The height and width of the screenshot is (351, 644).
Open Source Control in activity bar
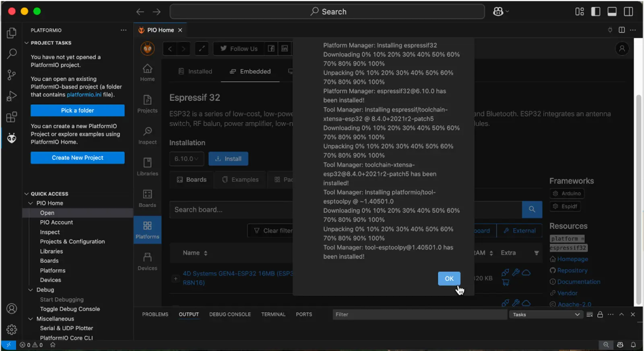(12, 75)
